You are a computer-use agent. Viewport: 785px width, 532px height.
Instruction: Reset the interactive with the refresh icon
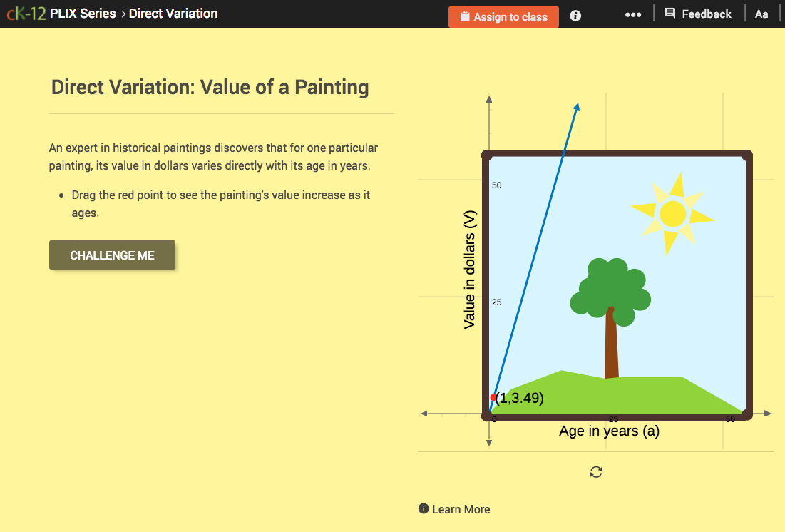(x=596, y=472)
